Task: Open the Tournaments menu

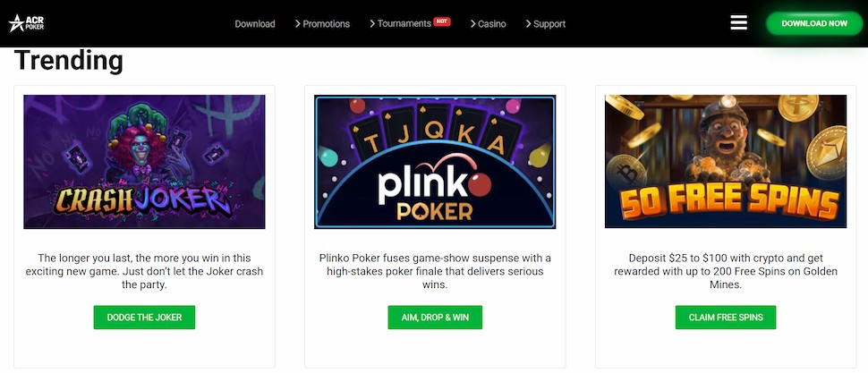Action: coord(404,24)
